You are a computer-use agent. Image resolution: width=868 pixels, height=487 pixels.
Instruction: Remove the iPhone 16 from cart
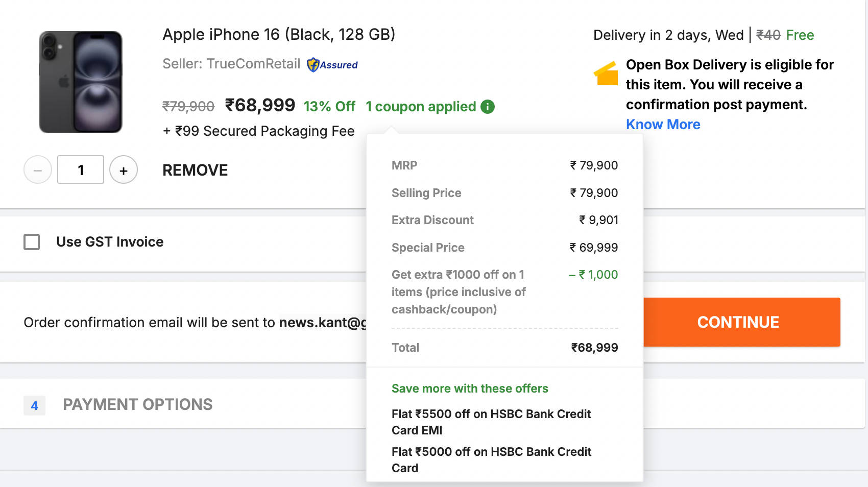(195, 170)
